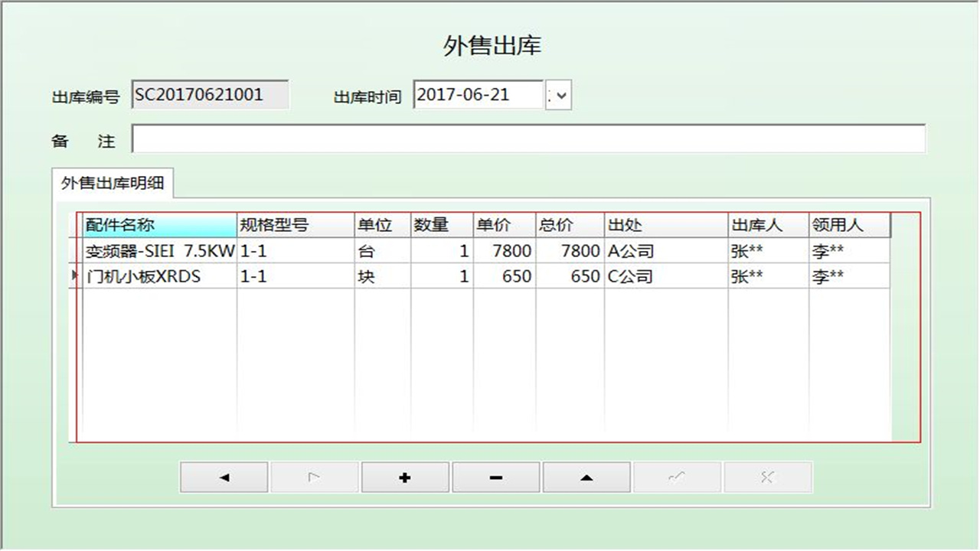Open the 出库时间 date dropdown
This screenshot has width=980, height=551.
click(559, 95)
